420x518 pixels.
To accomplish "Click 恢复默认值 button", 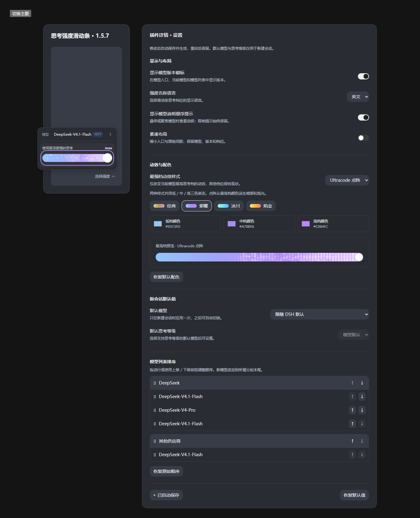I will [355, 495].
